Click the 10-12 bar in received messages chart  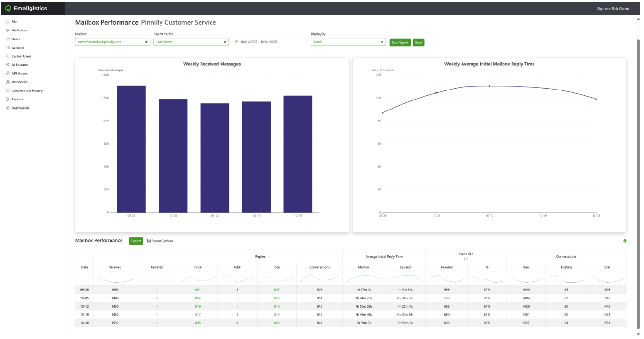point(215,158)
